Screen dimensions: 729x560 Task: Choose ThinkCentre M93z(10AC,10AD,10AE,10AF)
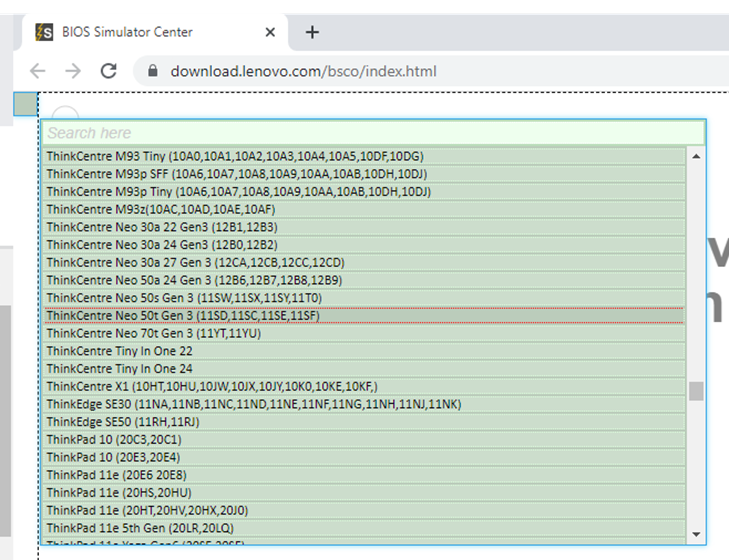click(364, 209)
